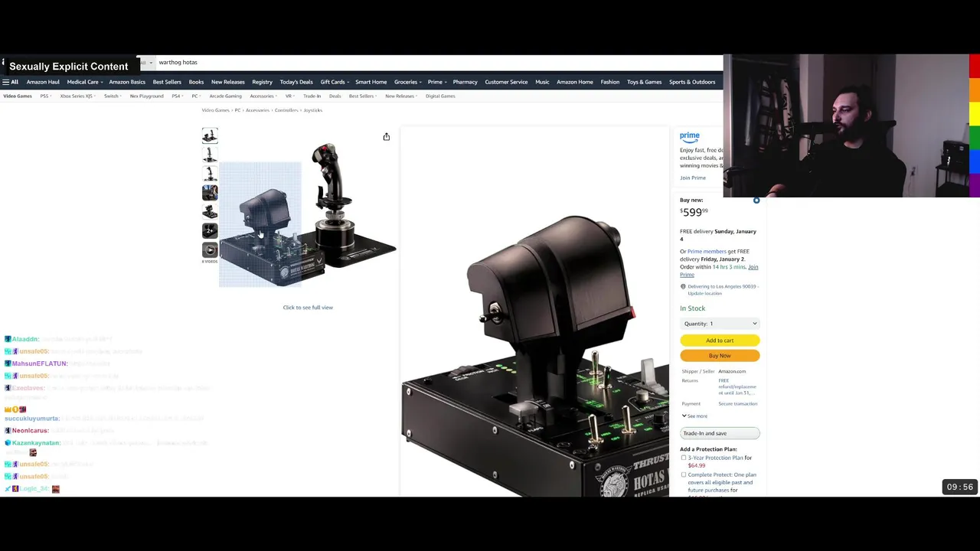This screenshot has width=980, height=551.
Task: Go to Fashion section
Action: pyautogui.click(x=610, y=82)
